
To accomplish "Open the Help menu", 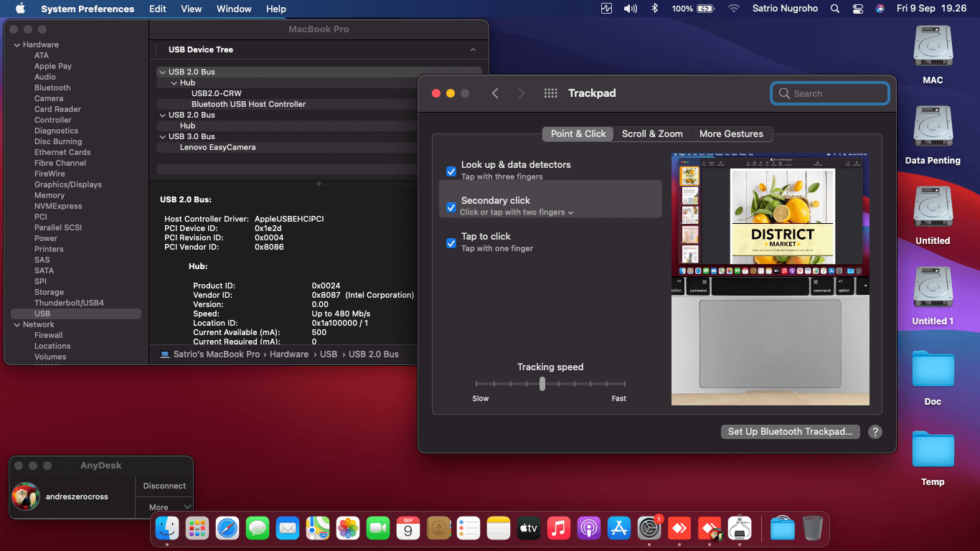I will (x=276, y=9).
